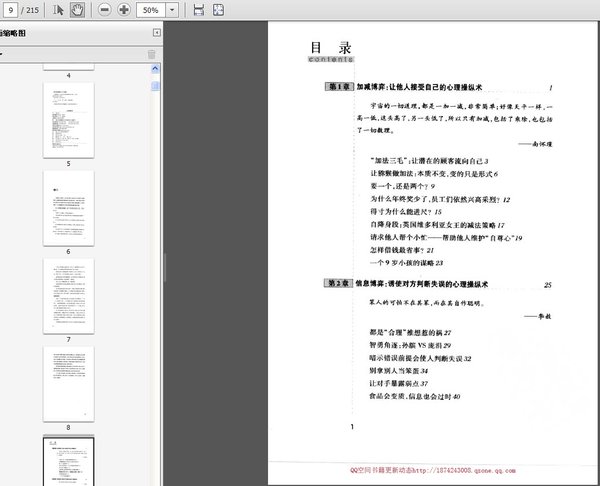
Task: Click the thumbnail scrollbar up arrow
Action: click(155, 69)
